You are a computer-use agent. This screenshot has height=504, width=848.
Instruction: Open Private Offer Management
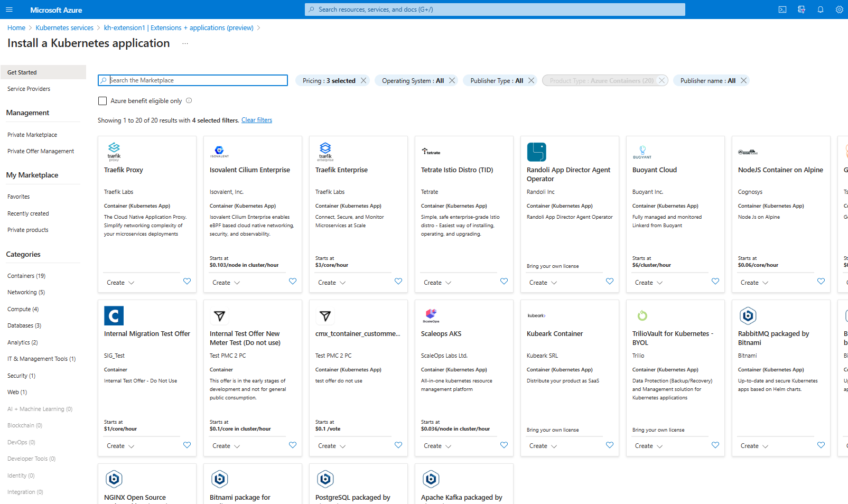(x=41, y=151)
